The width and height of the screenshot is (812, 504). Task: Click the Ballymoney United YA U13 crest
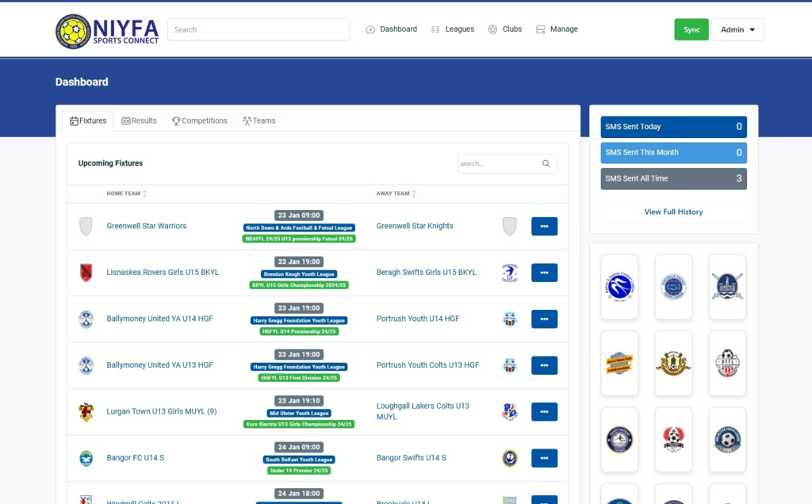86,365
